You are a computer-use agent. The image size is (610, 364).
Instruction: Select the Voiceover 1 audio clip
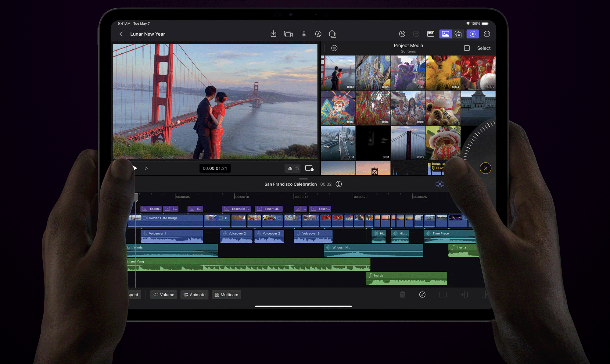pyautogui.click(x=172, y=236)
